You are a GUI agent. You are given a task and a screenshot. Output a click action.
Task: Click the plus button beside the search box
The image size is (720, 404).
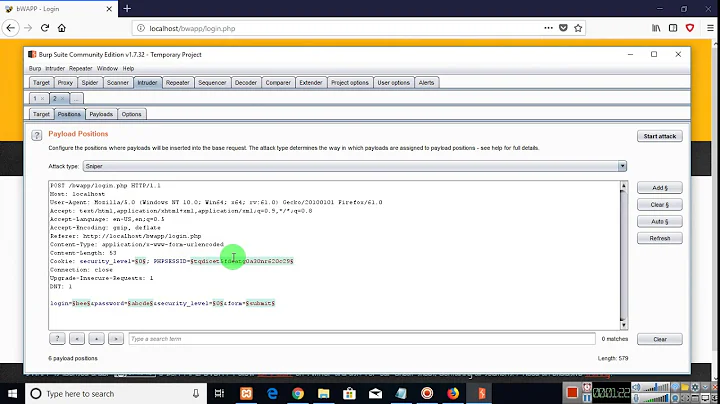(96, 339)
